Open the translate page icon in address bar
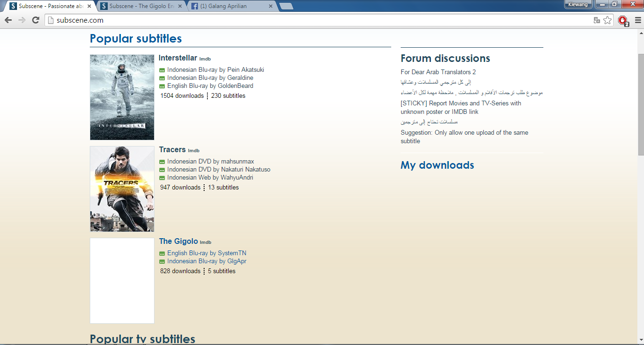This screenshot has width=644, height=345. click(597, 20)
